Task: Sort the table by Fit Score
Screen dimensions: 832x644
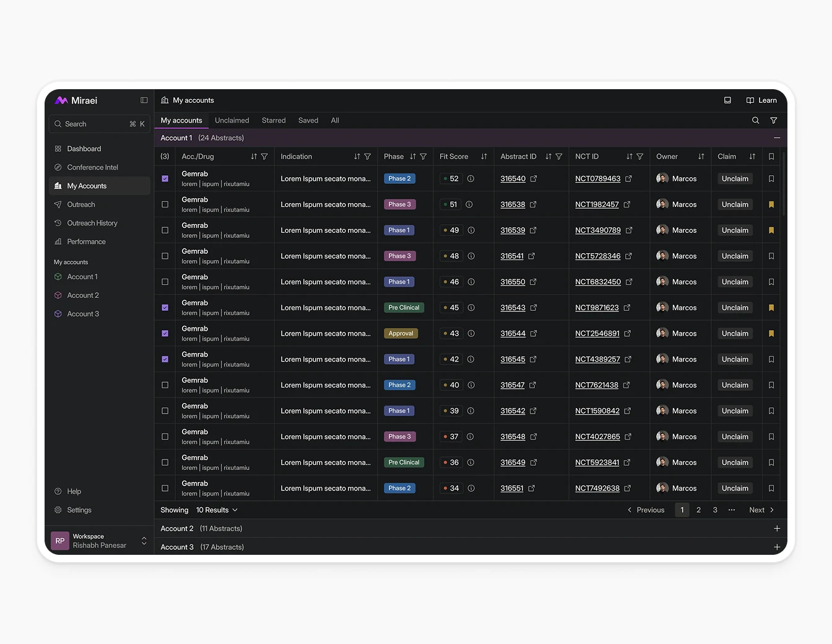Action: 483,157
